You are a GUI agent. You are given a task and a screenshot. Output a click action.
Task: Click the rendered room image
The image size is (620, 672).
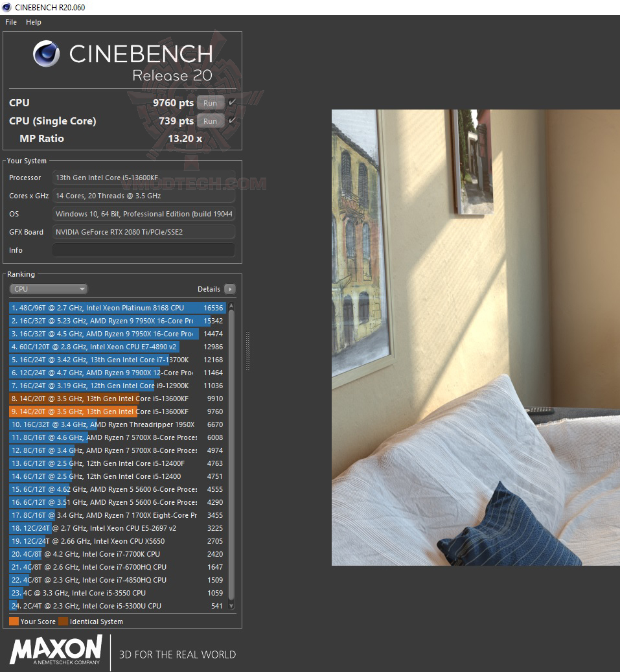point(476,337)
